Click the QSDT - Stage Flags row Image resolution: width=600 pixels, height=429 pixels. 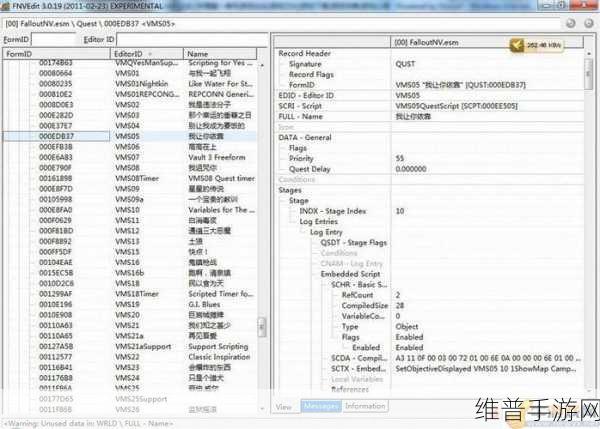(x=429, y=243)
